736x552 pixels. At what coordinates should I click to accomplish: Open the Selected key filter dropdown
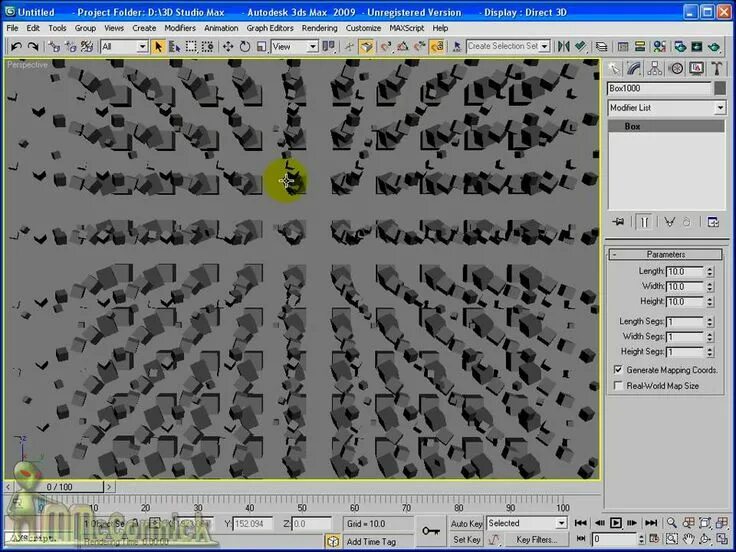tap(527, 523)
